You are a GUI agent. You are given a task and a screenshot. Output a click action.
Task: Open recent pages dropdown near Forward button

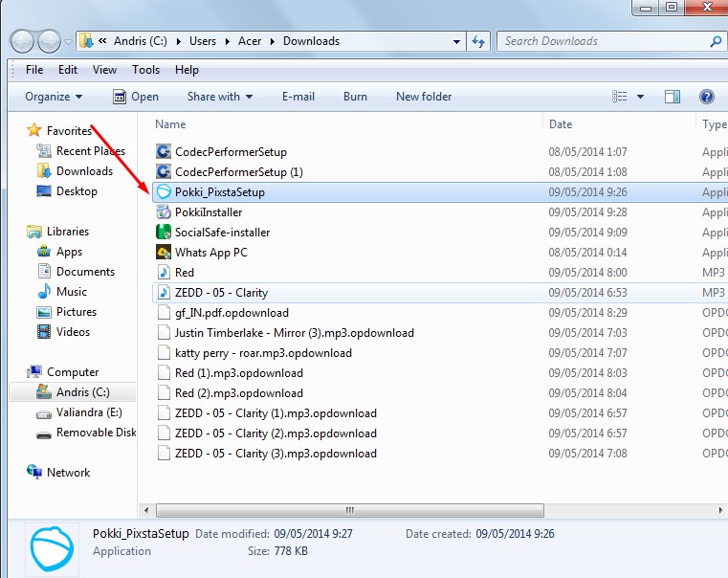pyautogui.click(x=68, y=42)
